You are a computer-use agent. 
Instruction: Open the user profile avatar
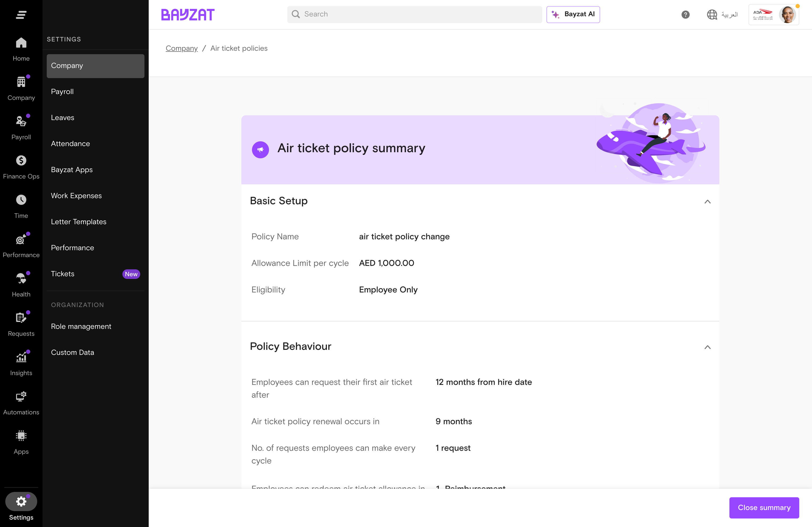[788, 14]
